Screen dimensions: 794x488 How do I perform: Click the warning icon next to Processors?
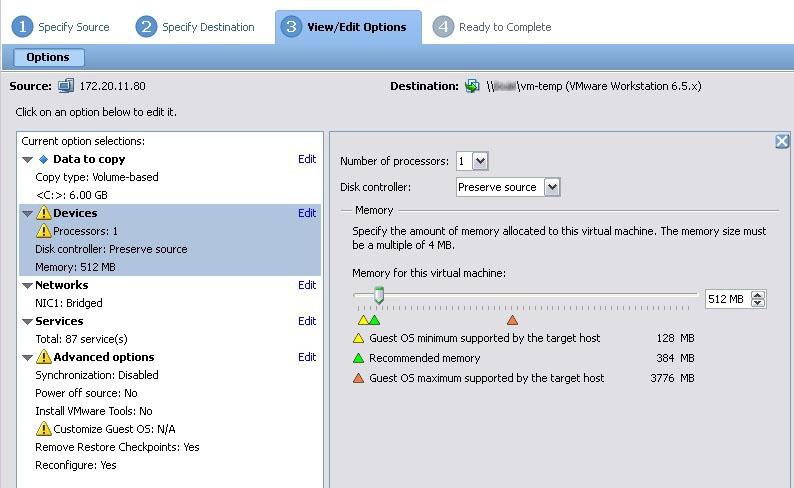pos(43,231)
